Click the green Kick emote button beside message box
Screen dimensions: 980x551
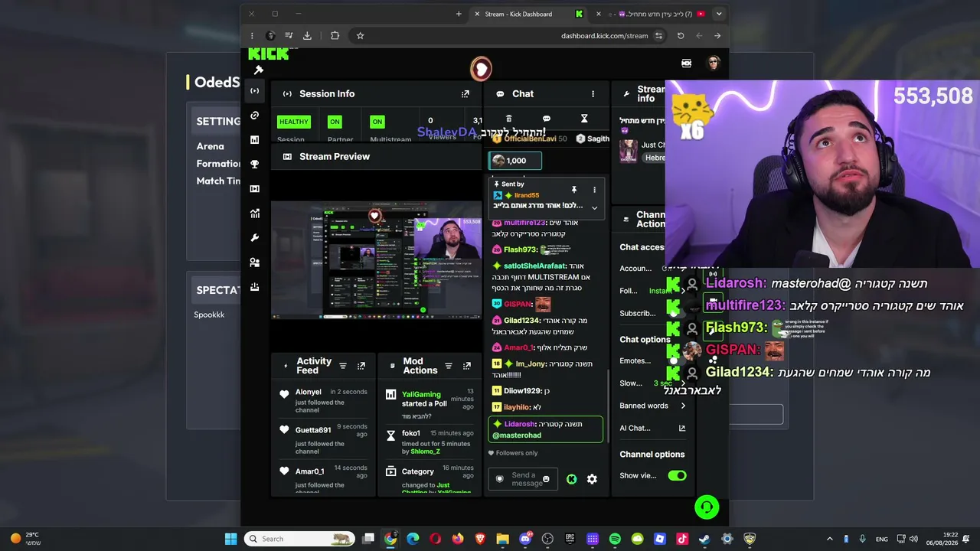click(x=572, y=479)
